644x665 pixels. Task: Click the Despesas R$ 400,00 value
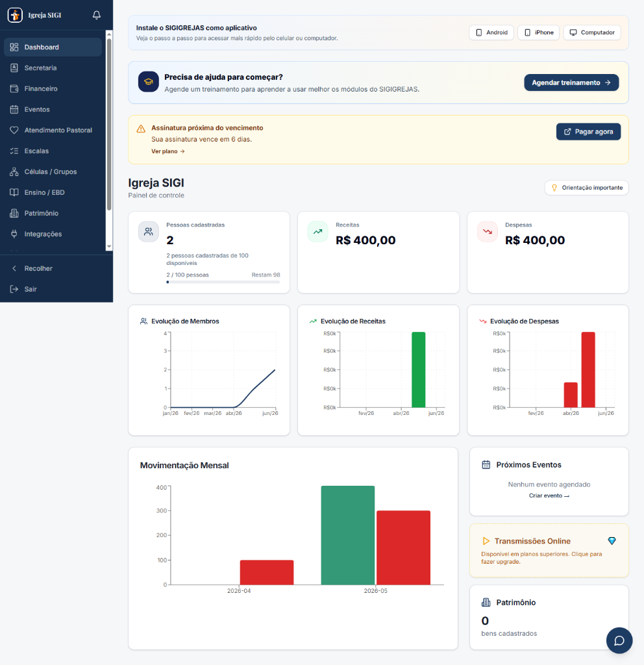click(535, 240)
